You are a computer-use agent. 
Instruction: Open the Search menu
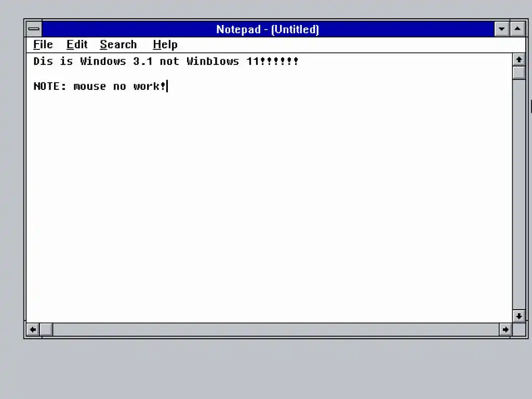(x=118, y=45)
